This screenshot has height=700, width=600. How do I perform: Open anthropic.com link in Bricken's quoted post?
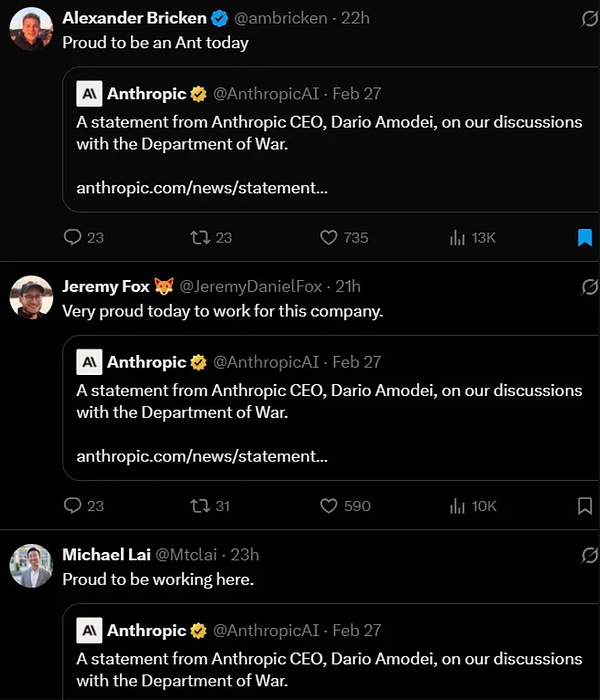tap(201, 187)
